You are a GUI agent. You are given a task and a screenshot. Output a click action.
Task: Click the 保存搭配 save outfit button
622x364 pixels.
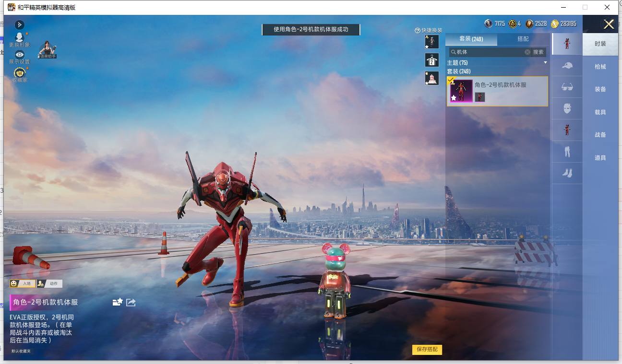coord(427,350)
